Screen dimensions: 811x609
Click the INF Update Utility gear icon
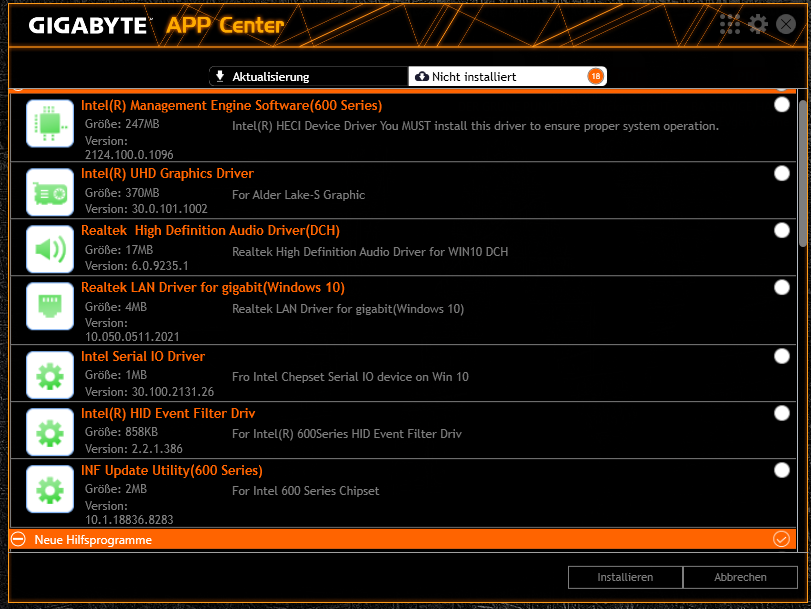50,489
